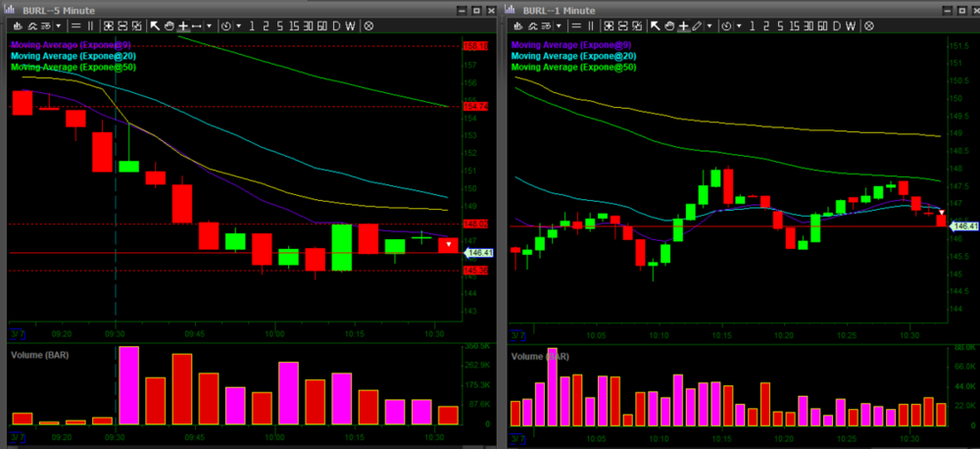Select the hand pan tool in 5 Minute chart
The height and width of the screenshot is (449, 980).
169,26
